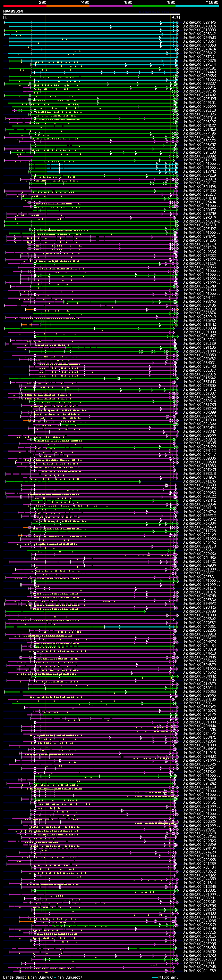
Task: Select the UniRef100_Q89392 label
Action: coord(199,156)
